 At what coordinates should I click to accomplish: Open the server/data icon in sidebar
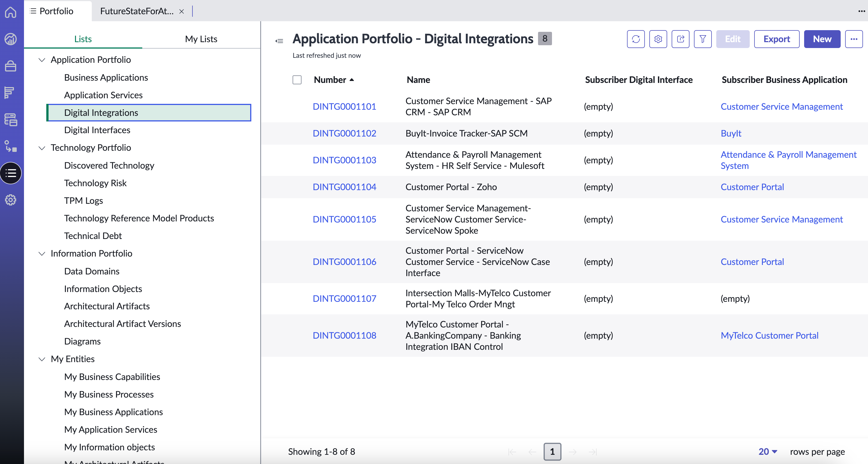click(11, 120)
